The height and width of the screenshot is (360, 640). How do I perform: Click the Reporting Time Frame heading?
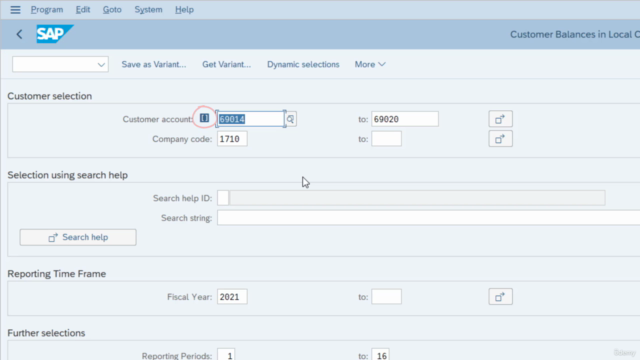tap(57, 274)
